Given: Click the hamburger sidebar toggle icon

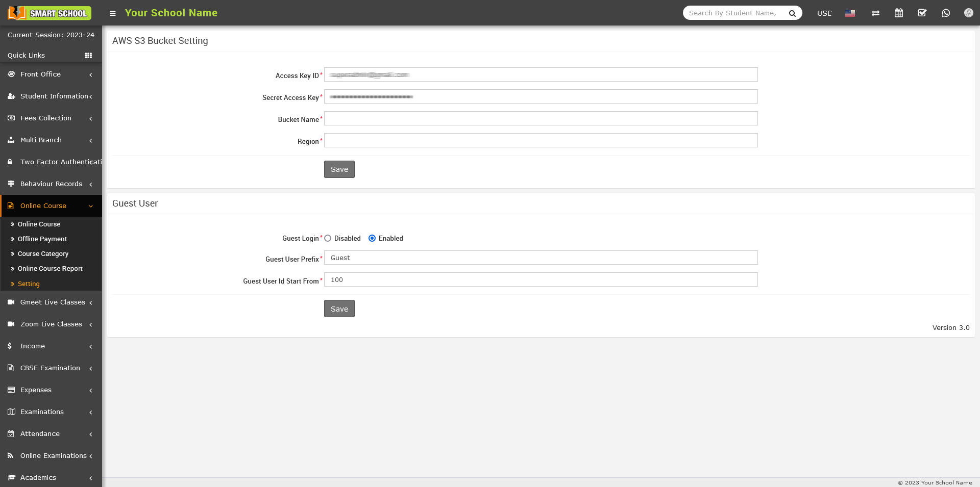Looking at the screenshot, I should 113,13.
